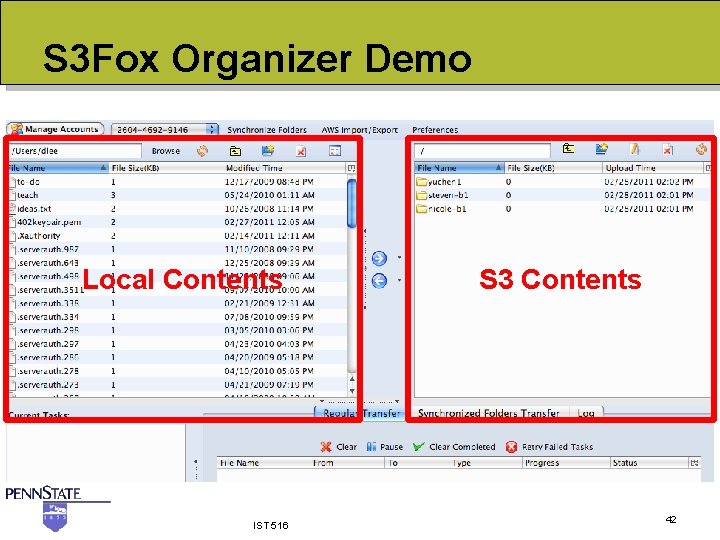Viewport: 720px width, 540px height.
Task: Delete selected S3 item icon
Action: click(668, 149)
